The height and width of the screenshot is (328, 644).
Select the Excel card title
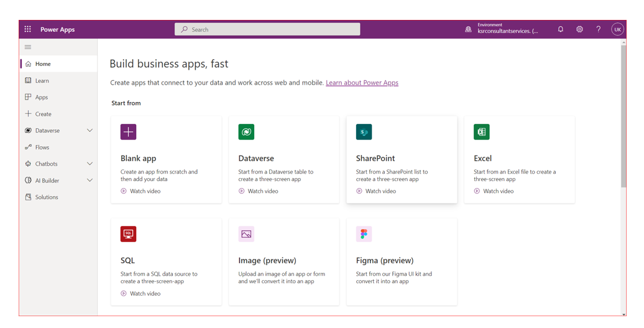click(482, 158)
